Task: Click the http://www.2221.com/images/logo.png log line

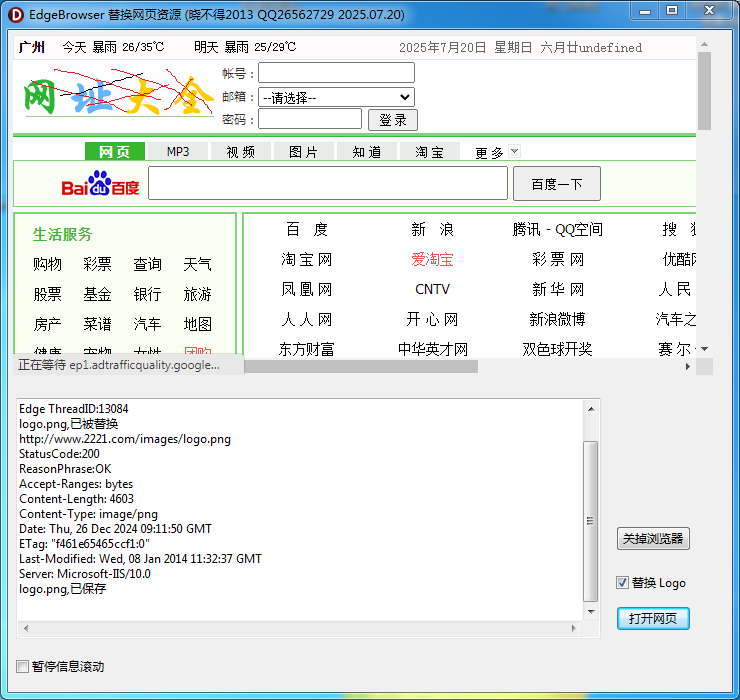Action: pyautogui.click(x=125, y=439)
